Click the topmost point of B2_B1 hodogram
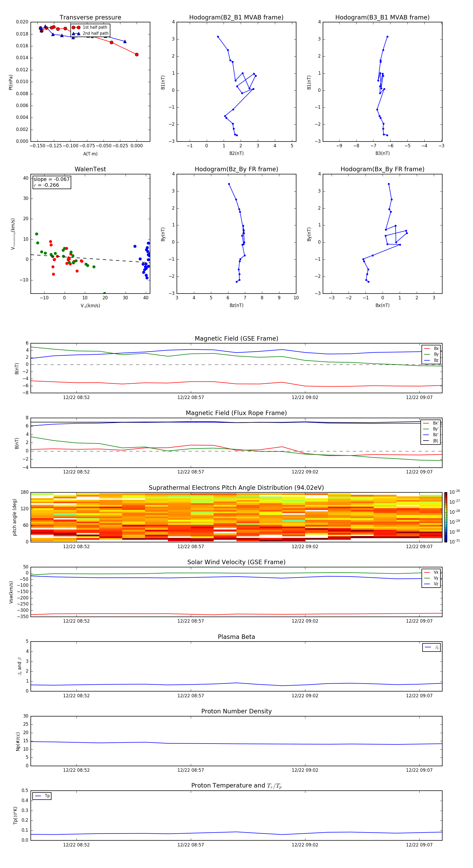Viewport: 473px width, 868px height. coord(218,37)
